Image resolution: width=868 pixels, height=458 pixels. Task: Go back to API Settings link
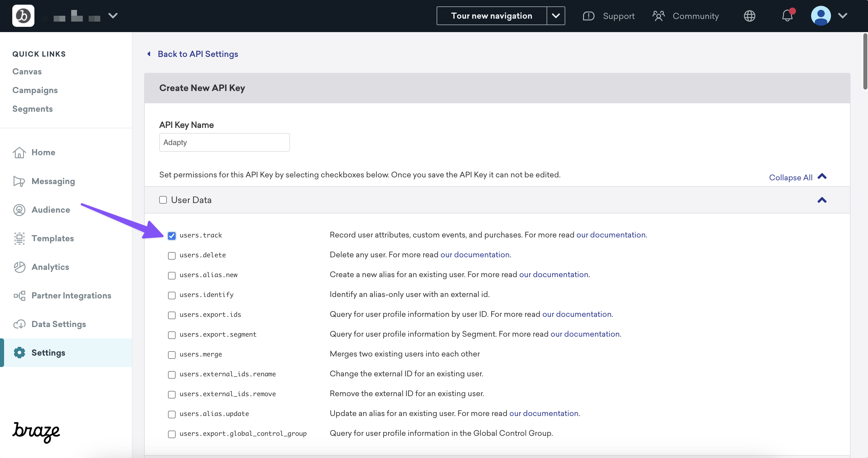pyautogui.click(x=197, y=54)
